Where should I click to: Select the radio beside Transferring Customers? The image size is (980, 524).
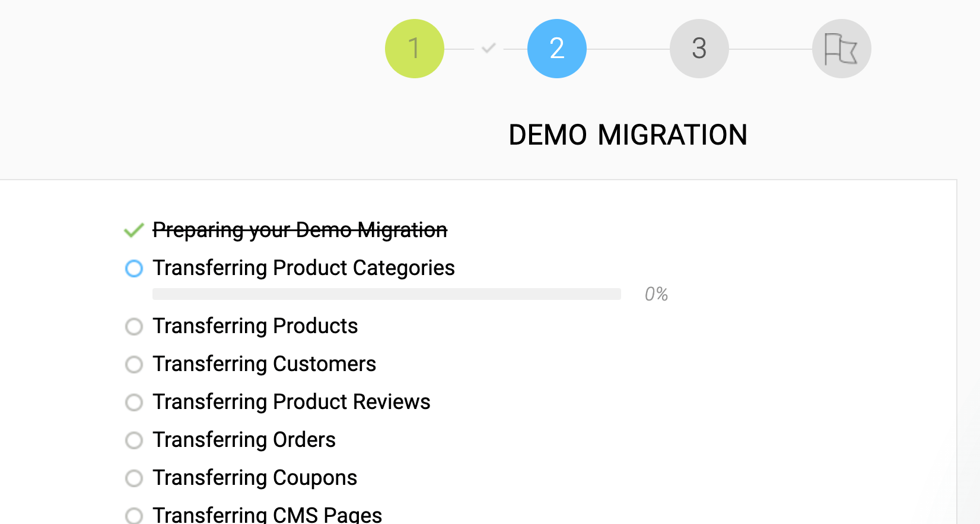[134, 364]
